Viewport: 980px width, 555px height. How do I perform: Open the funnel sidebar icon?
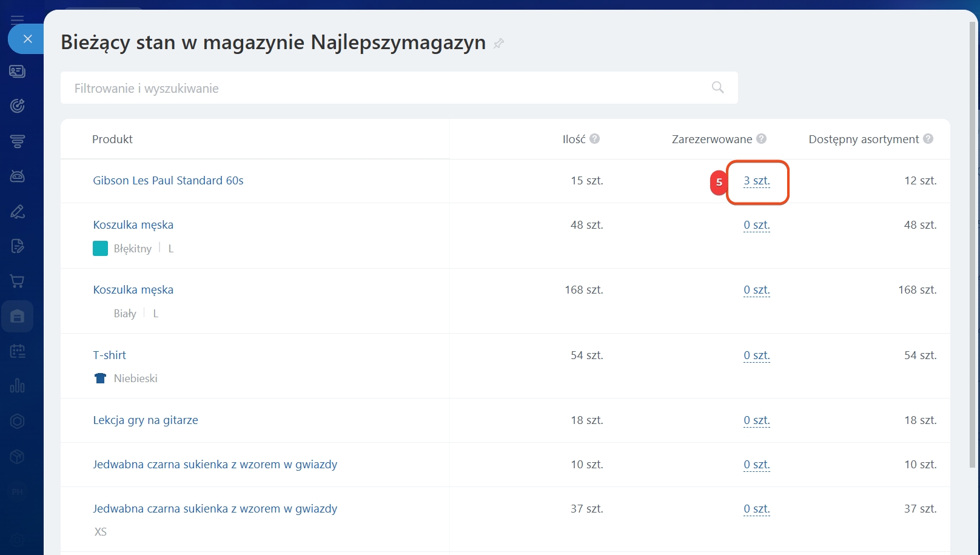click(x=18, y=141)
